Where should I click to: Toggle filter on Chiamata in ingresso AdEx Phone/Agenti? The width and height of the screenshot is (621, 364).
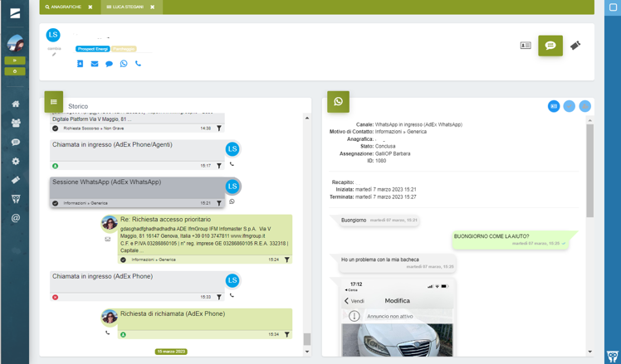219,166
